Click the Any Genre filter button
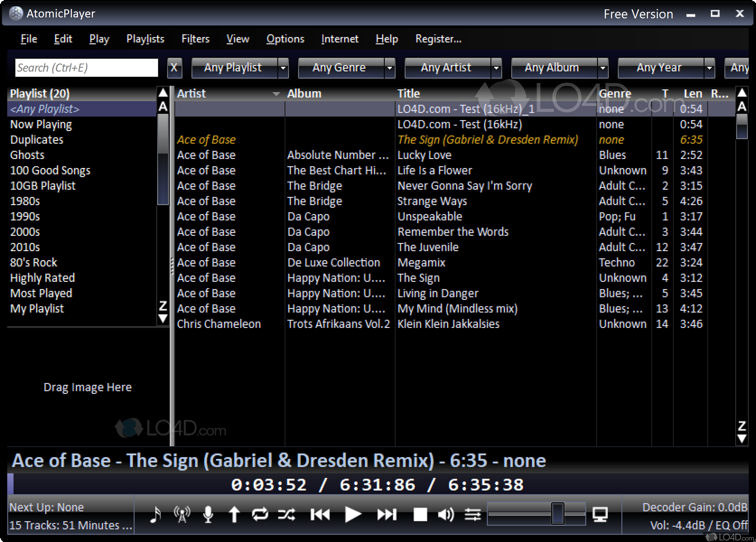The image size is (756, 542). (341, 68)
